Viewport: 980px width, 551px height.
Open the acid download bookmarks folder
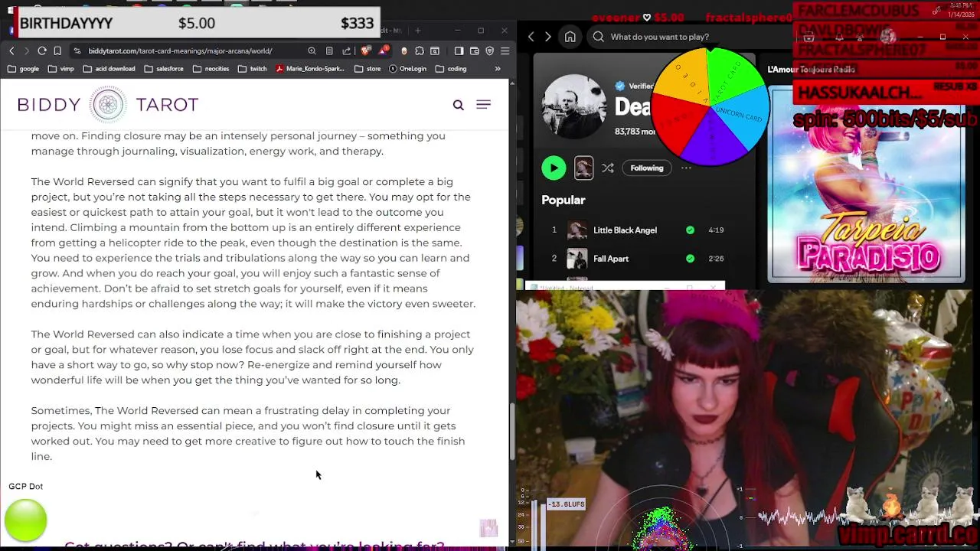pyautogui.click(x=109, y=69)
